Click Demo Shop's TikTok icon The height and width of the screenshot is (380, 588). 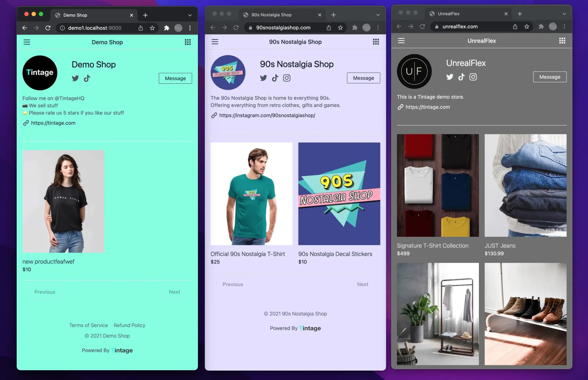tap(87, 78)
